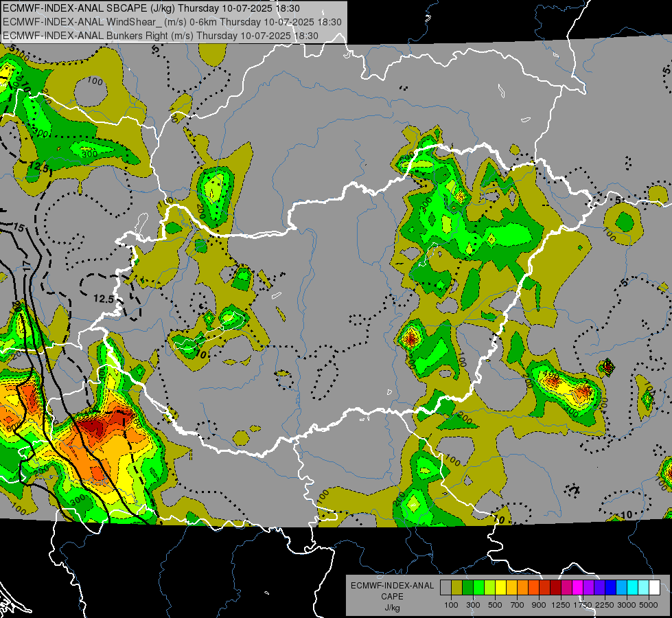Select the olive legend swatch after 100
Screen dimensions: 672x618
[457, 587]
